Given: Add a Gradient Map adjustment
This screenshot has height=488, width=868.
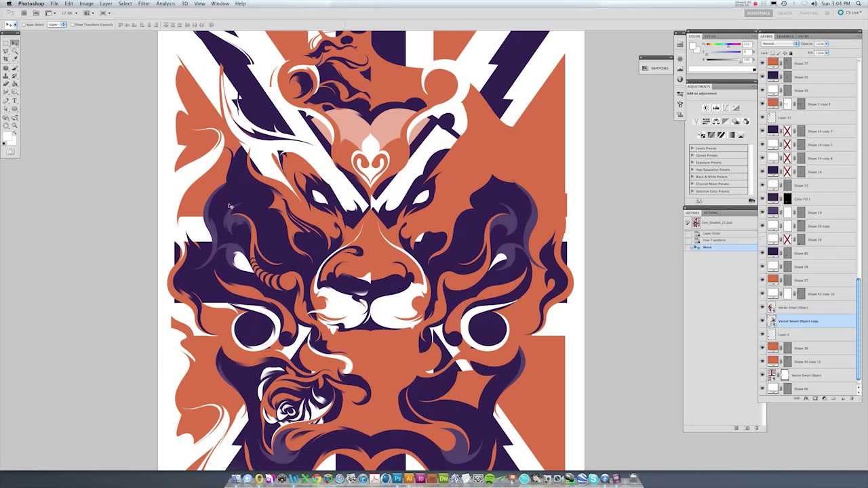Looking at the screenshot, I should tap(731, 135).
